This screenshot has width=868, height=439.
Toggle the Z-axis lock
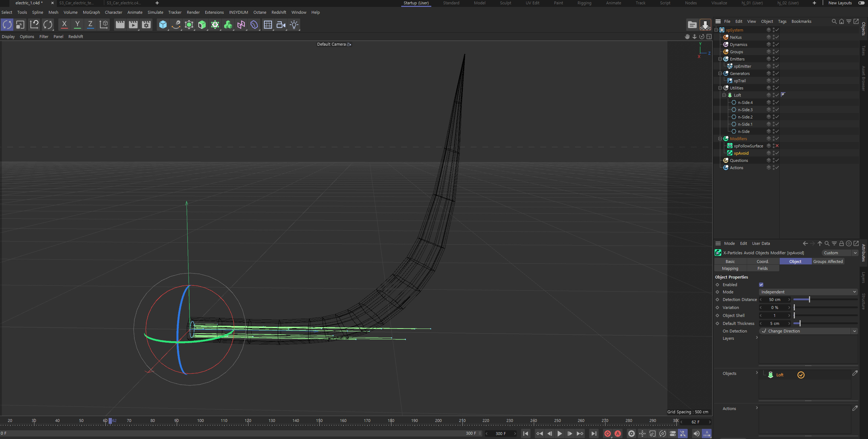tap(90, 25)
